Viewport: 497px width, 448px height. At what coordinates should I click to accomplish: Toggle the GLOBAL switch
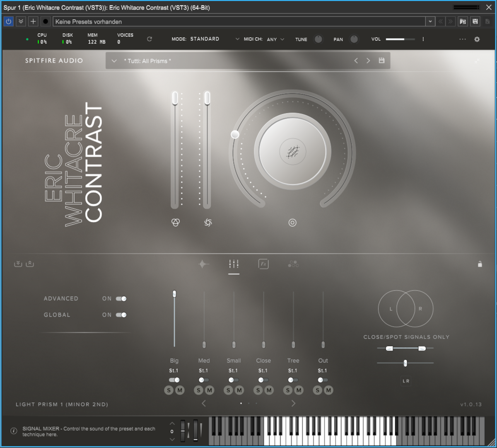pyautogui.click(x=121, y=315)
